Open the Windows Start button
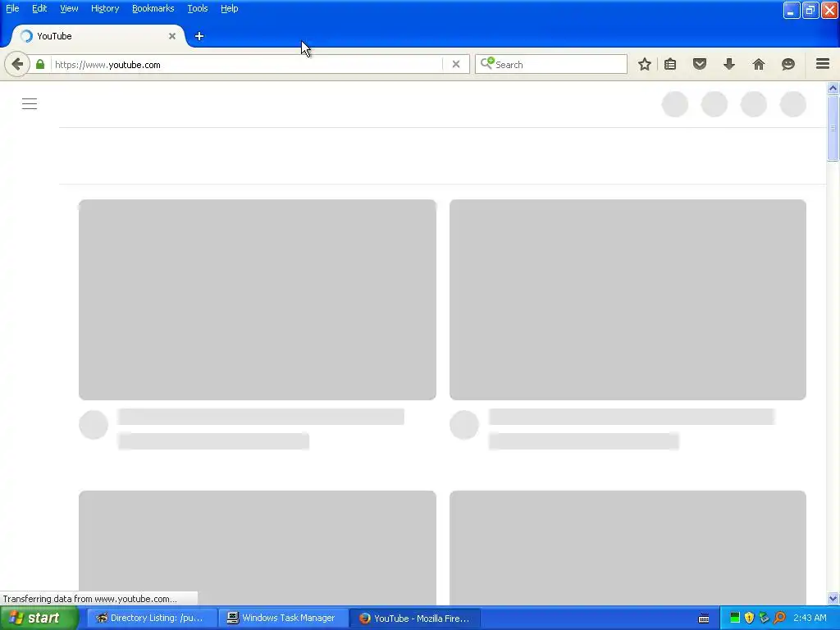Screen dimensions: 840x630 tap(39, 619)
